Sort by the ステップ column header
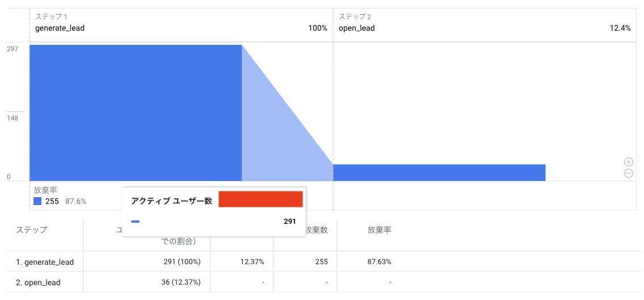The image size is (644, 300). coord(32,230)
